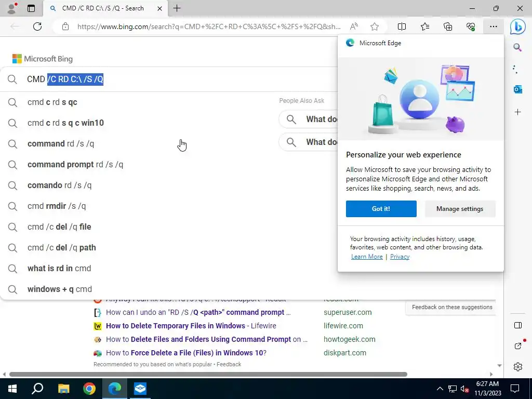Open 'How to Delete Files and Folders' result
Screen dimensions: 532x399
207,339
